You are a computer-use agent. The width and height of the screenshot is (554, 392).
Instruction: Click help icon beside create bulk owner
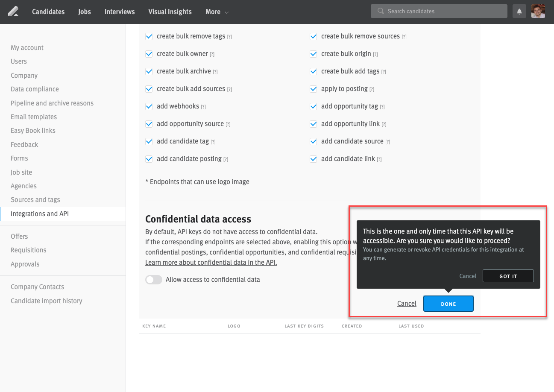(x=212, y=54)
